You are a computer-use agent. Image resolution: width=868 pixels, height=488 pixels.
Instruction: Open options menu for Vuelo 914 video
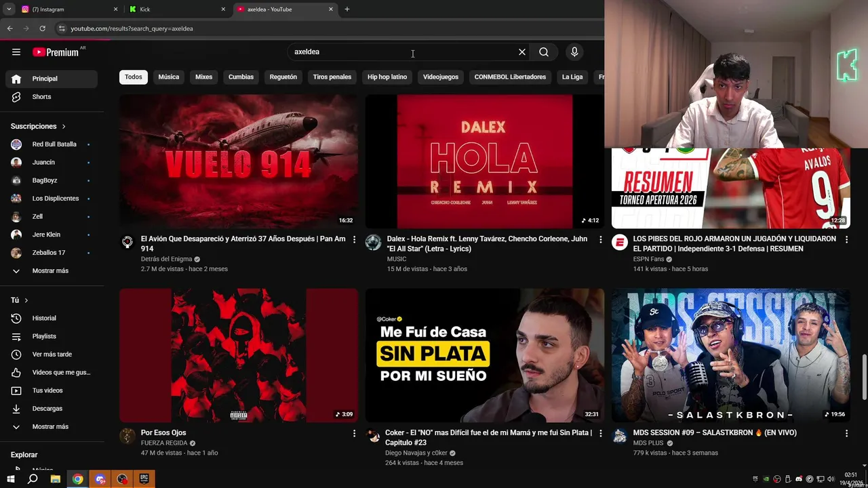click(354, 239)
